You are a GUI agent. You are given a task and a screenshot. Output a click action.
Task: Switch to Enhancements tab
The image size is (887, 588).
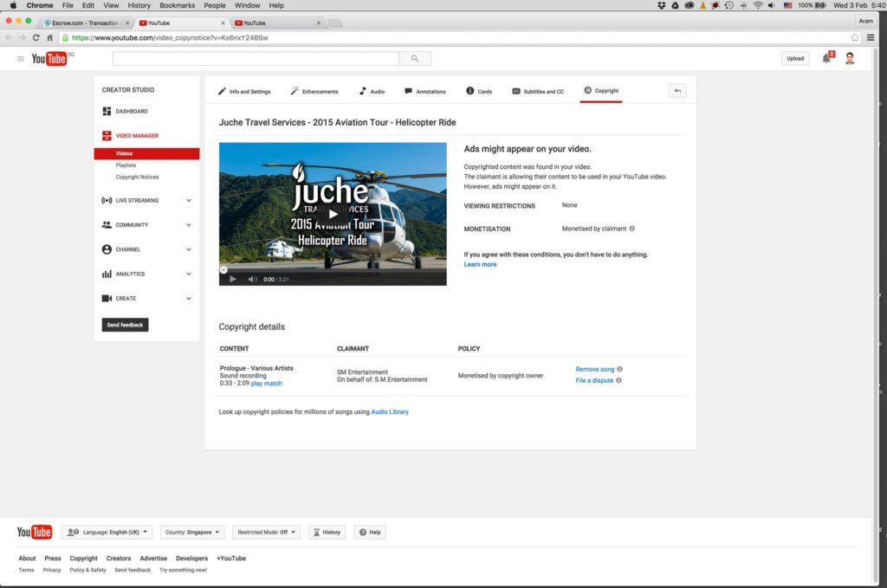pyautogui.click(x=314, y=91)
